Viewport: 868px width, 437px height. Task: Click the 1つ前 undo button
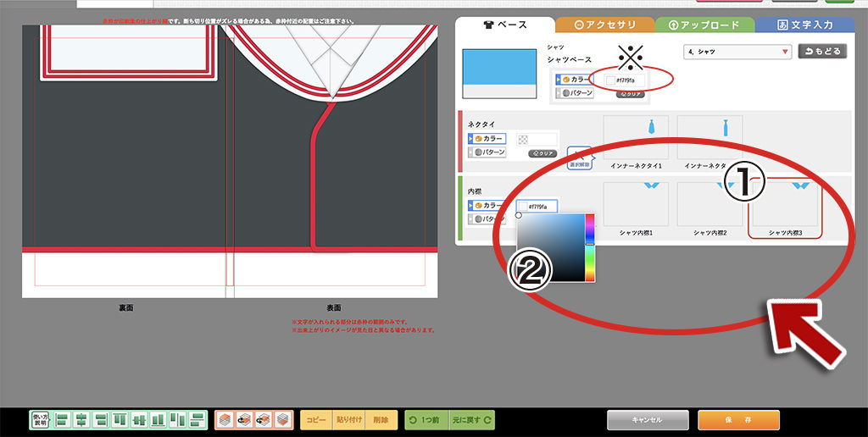tap(427, 420)
